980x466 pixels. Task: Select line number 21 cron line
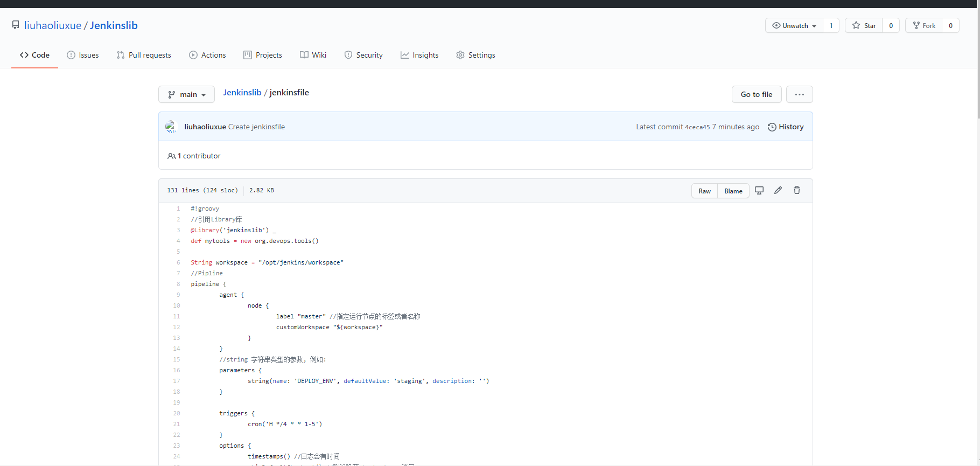[177, 424]
